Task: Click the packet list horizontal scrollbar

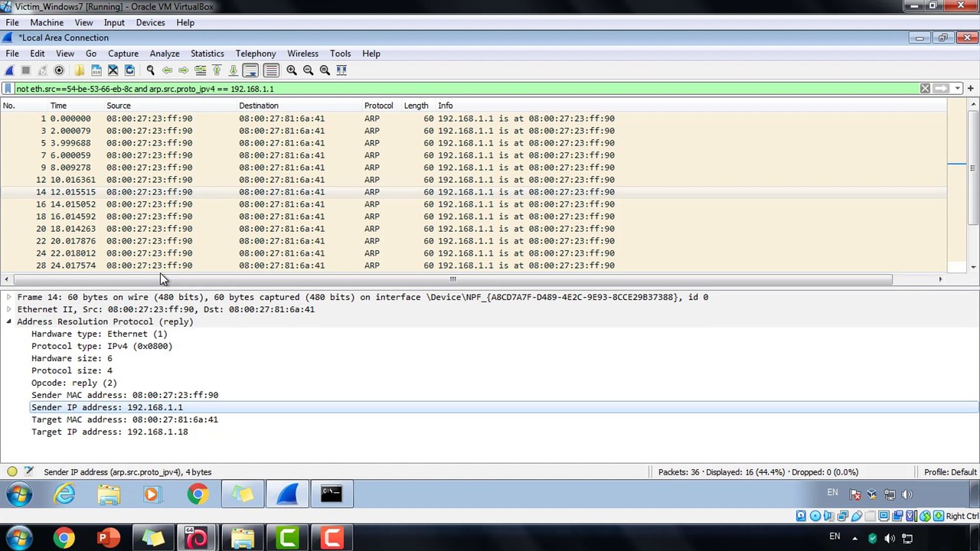Action: click(x=453, y=279)
